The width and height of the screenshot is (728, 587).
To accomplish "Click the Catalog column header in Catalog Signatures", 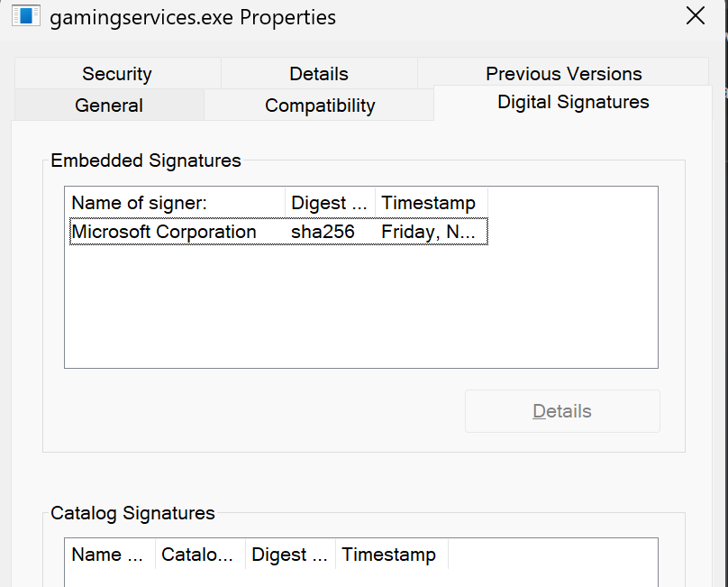I will tap(200, 555).
